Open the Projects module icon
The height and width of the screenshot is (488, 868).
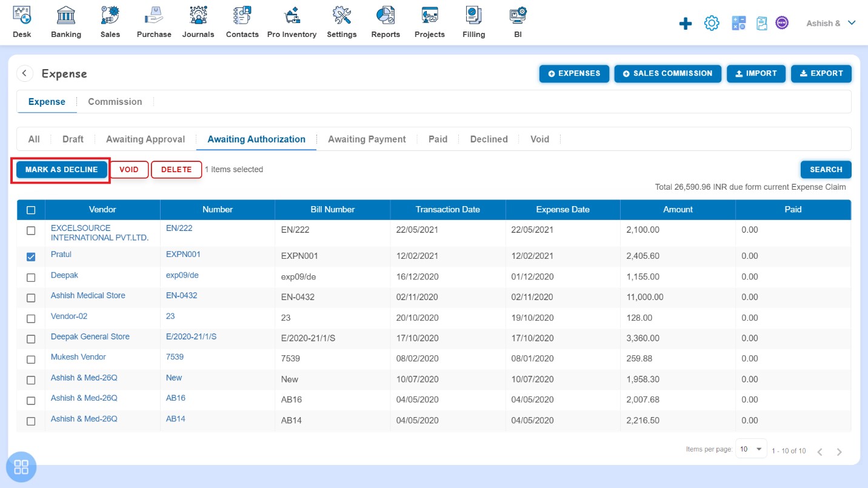(430, 15)
